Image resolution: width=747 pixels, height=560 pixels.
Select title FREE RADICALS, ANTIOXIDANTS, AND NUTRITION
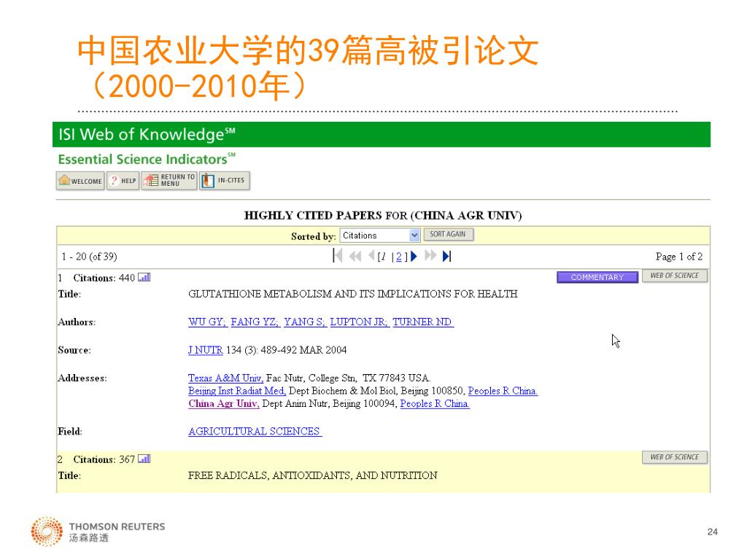312,475
